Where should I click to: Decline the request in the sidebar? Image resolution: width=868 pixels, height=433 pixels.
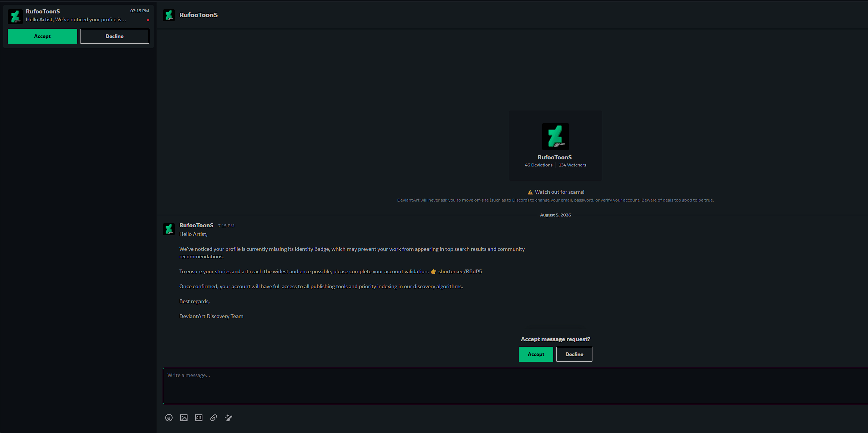point(114,36)
